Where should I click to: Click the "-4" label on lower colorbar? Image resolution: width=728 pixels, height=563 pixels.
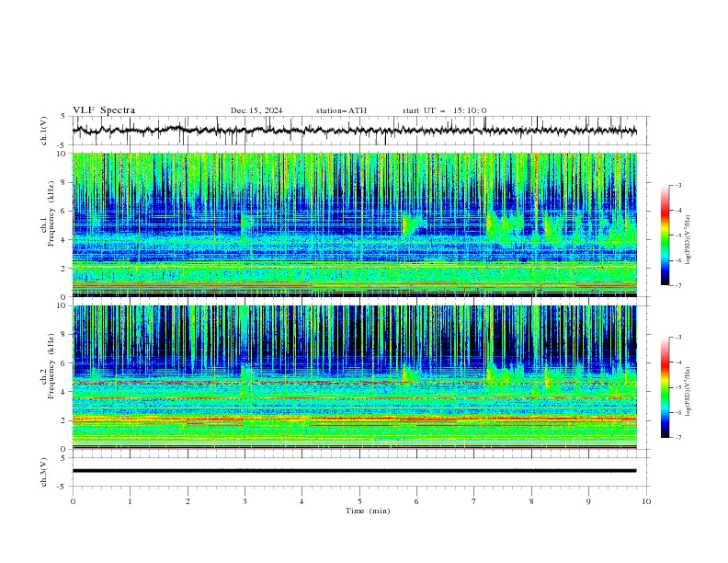[x=678, y=362]
